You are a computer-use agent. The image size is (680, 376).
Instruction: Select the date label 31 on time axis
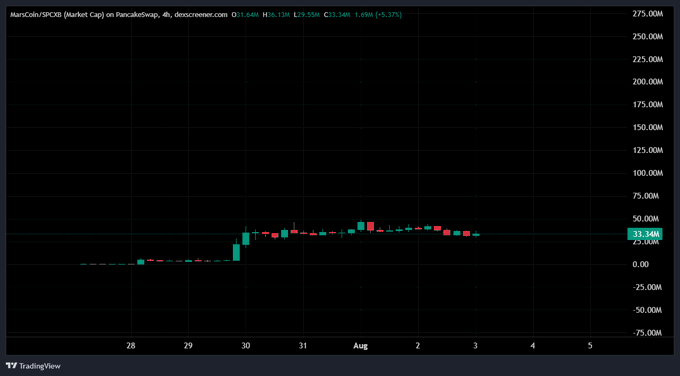pyautogui.click(x=303, y=346)
